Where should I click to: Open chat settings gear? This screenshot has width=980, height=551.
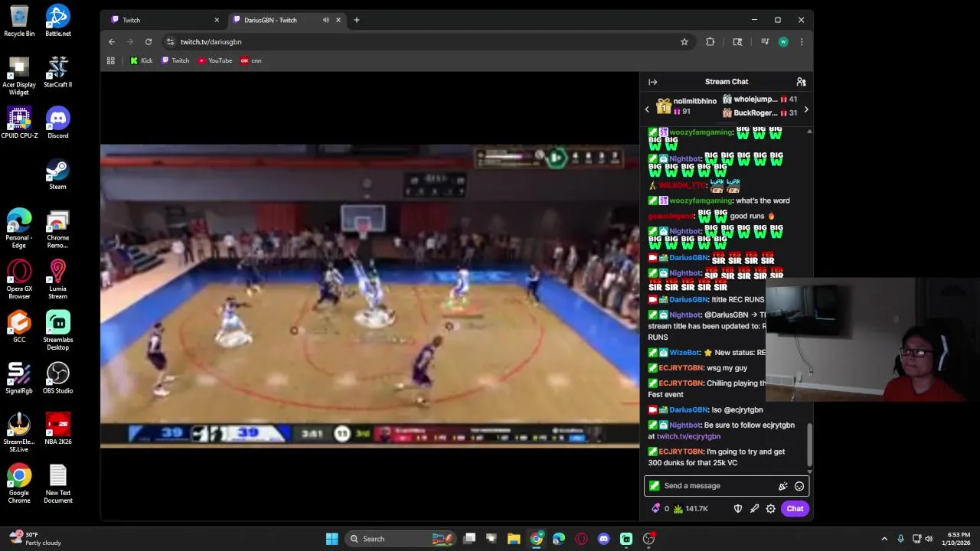click(x=771, y=509)
